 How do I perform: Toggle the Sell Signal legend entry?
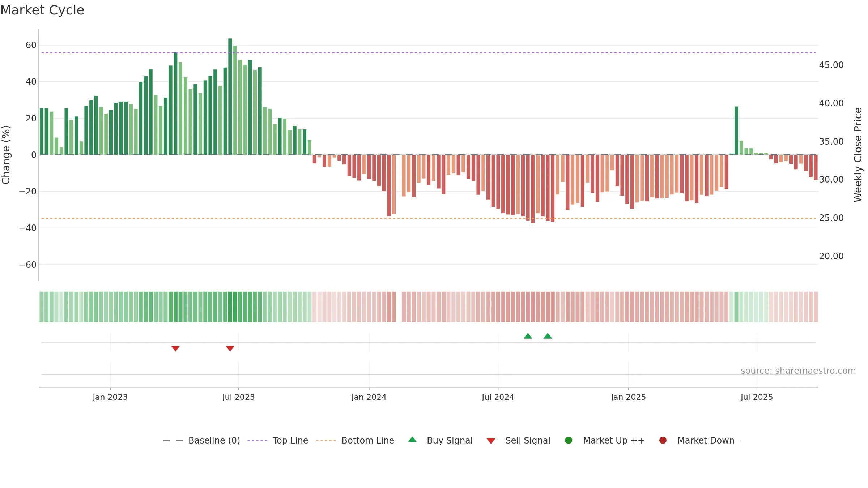coord(518,440)
